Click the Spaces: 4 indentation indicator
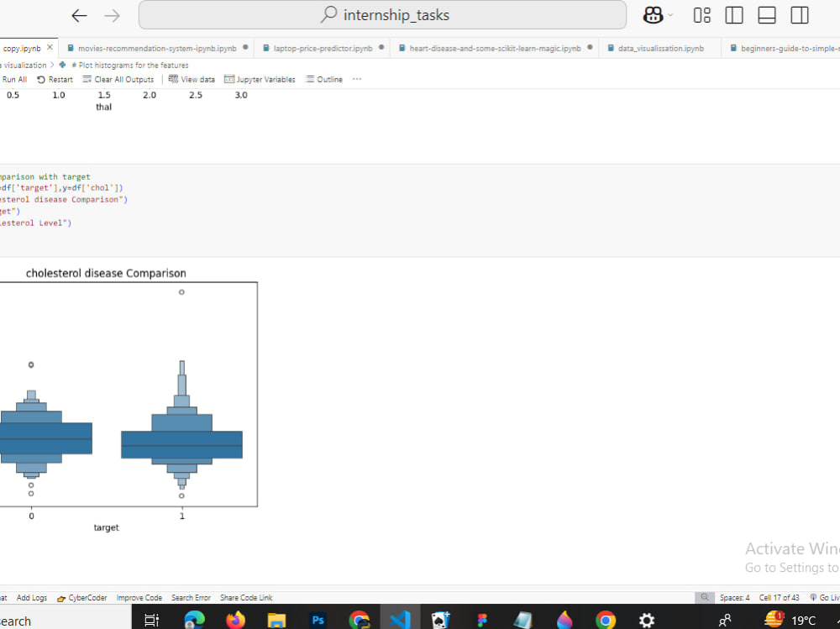Screen dimensions: 840x629 tap(734, 597)
